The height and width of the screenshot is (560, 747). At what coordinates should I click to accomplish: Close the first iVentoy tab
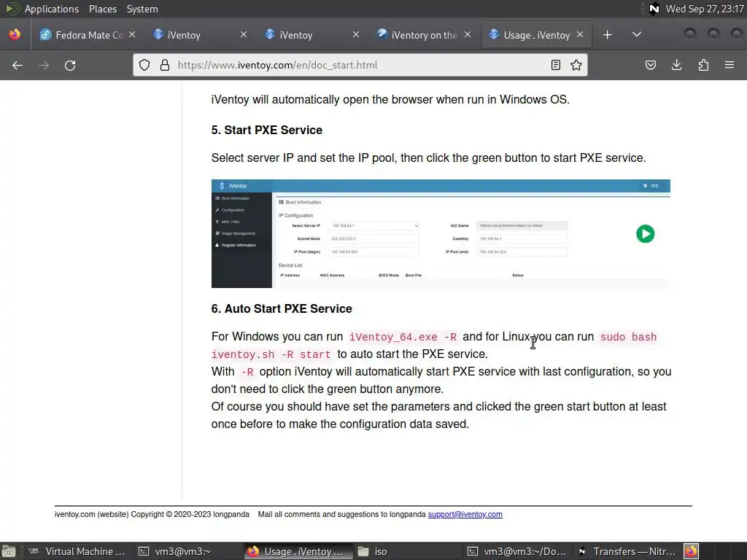coord(244,35)
